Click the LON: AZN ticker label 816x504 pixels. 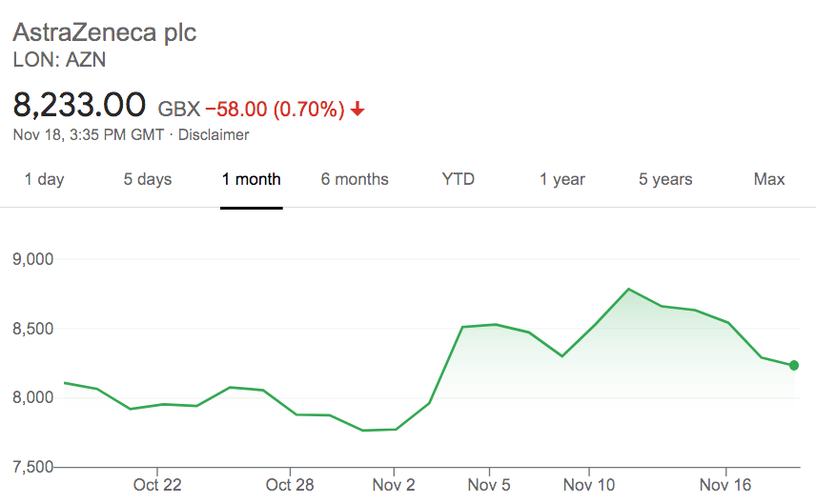pos(59,60)
